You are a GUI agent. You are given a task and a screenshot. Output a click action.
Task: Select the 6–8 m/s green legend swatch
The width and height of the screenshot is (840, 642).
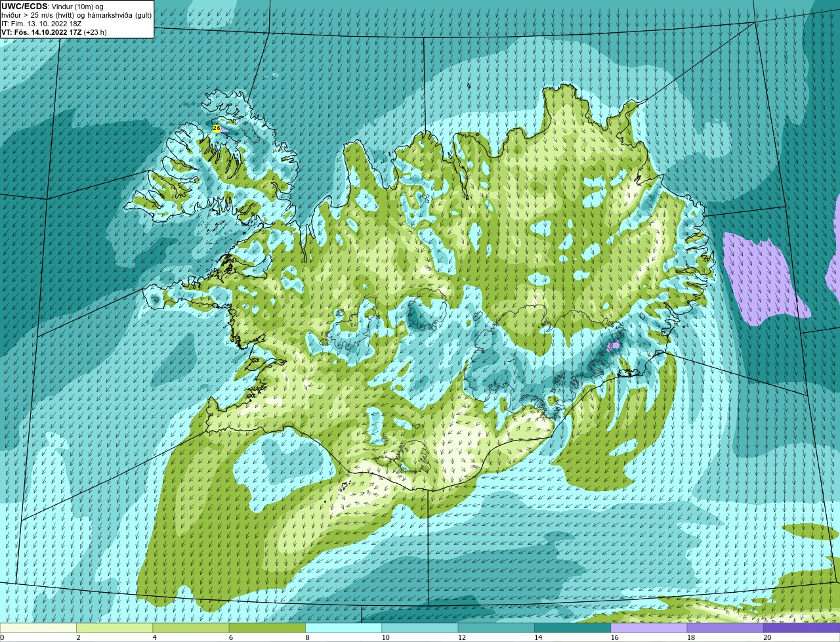pos(267,628)
